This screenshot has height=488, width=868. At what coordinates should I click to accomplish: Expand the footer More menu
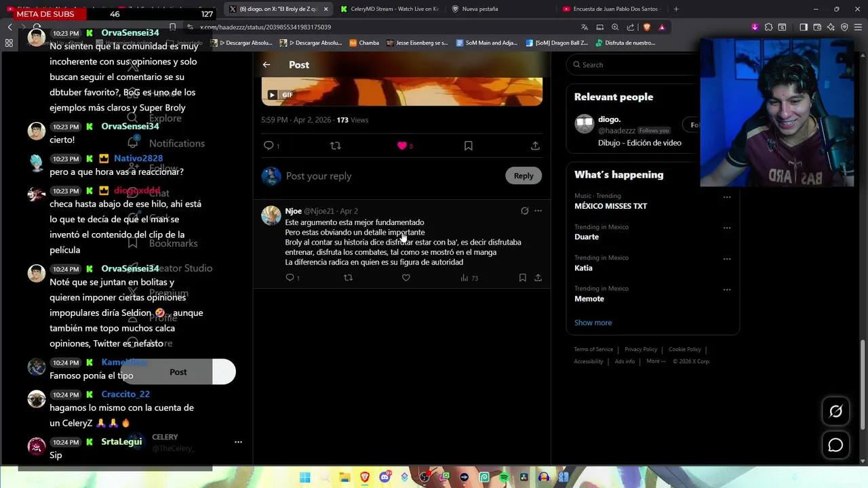pos(656,361)
